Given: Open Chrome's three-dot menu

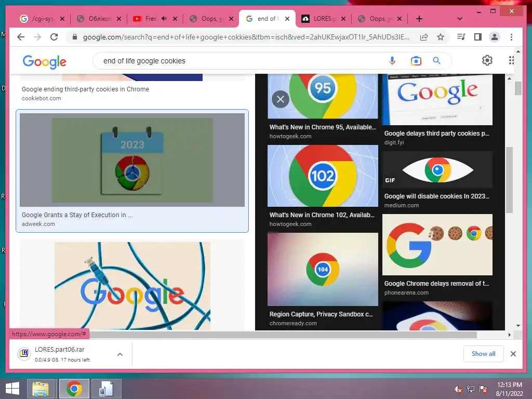Looking at the screenshot, I should (511, 37).
